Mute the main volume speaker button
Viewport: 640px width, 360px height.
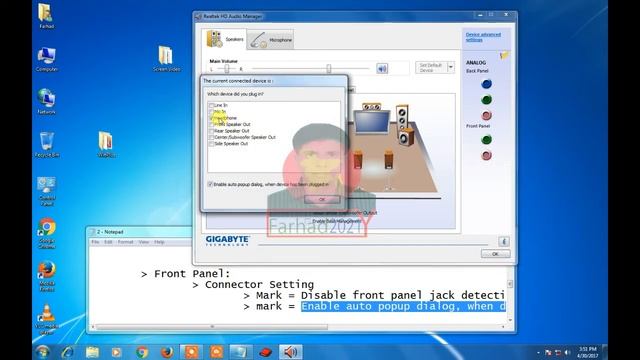[382, 69]
